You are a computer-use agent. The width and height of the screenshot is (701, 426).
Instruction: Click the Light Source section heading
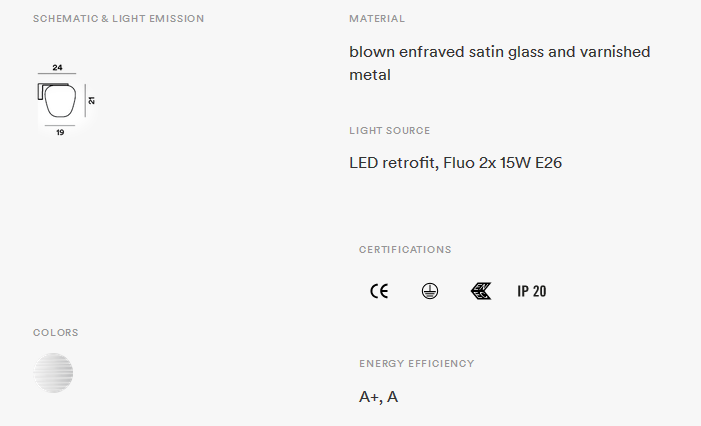389,131
